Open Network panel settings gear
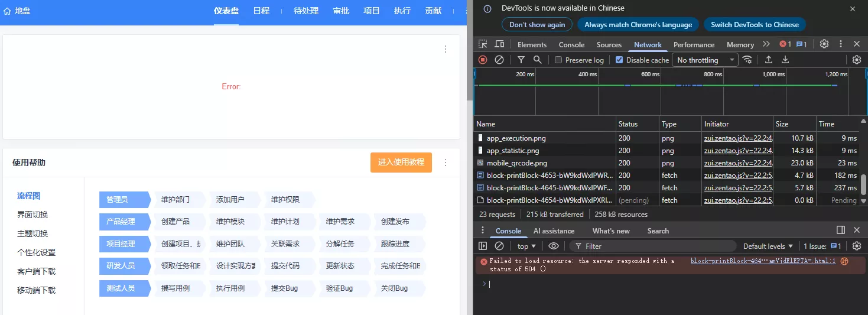 (x=857, y=60)
